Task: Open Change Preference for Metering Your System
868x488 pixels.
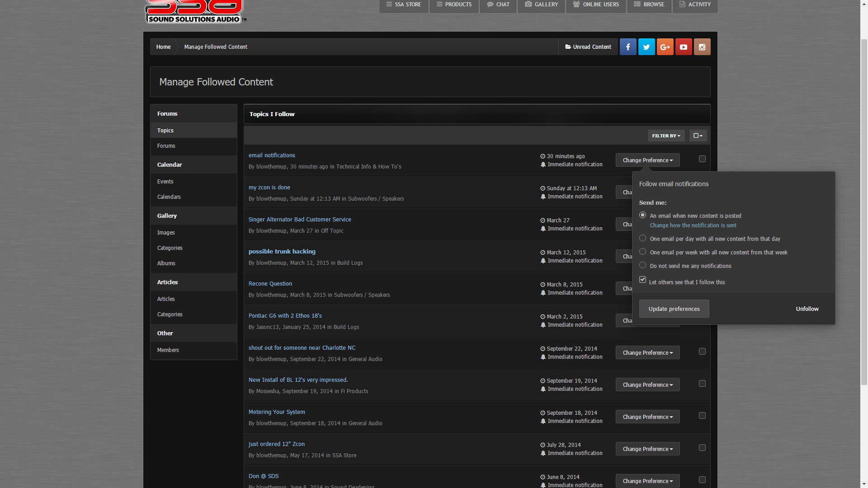Action: point(647,417)
